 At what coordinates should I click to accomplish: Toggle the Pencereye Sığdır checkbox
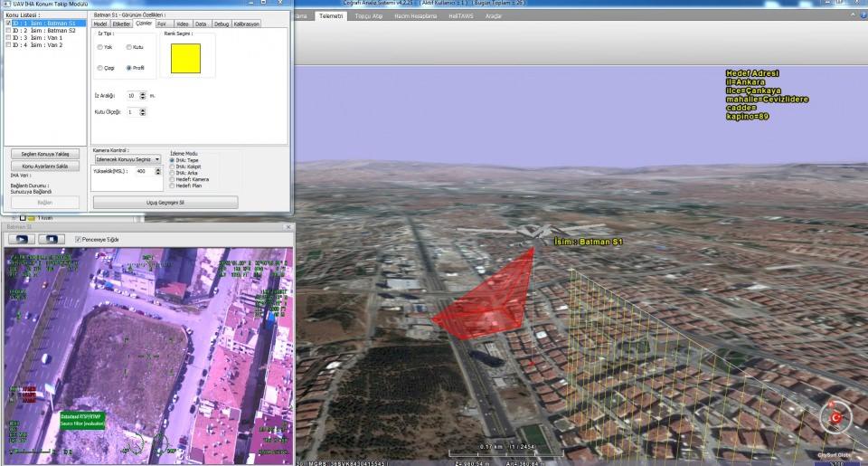(78, 240)
